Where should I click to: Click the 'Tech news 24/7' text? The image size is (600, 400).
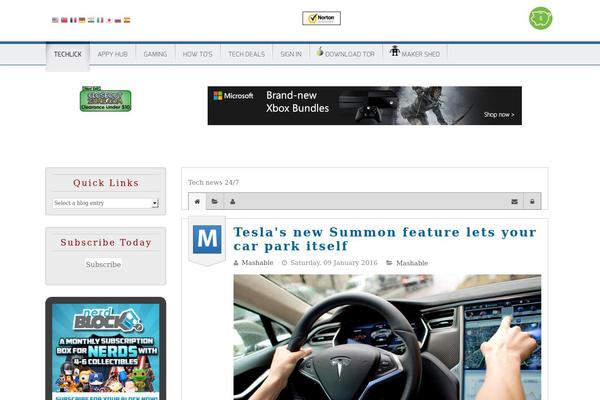(x=214, y=182)
